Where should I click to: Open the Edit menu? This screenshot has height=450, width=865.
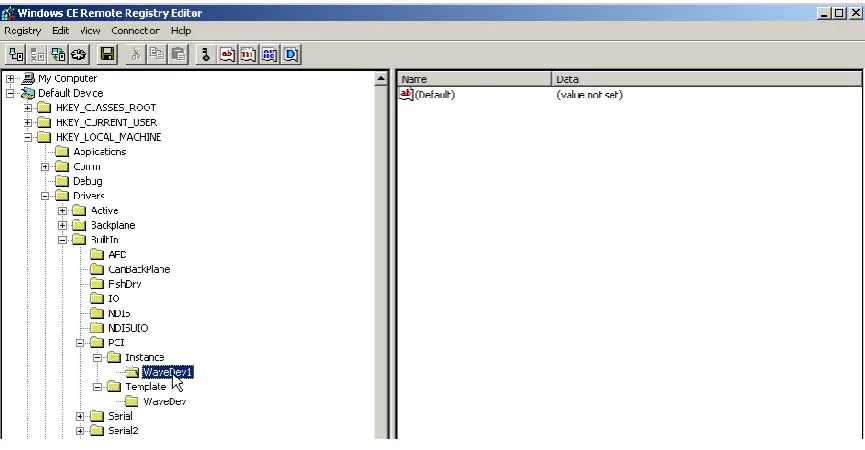click(61, 31)
